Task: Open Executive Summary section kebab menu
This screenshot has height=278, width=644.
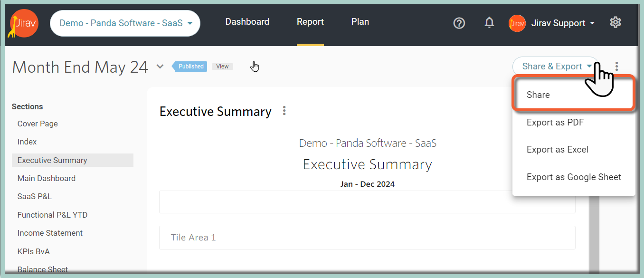Action: 284,111
